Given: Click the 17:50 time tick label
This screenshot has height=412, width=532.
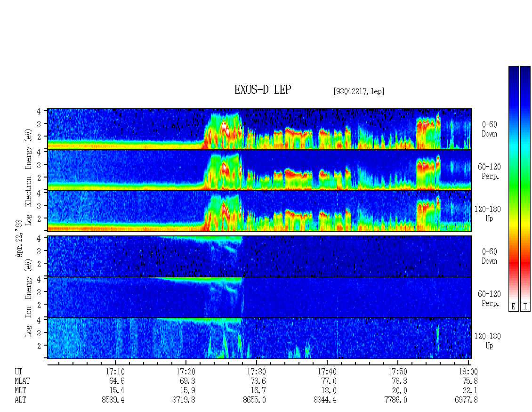Looking at the screenshot, I should (x=397, y=372).
